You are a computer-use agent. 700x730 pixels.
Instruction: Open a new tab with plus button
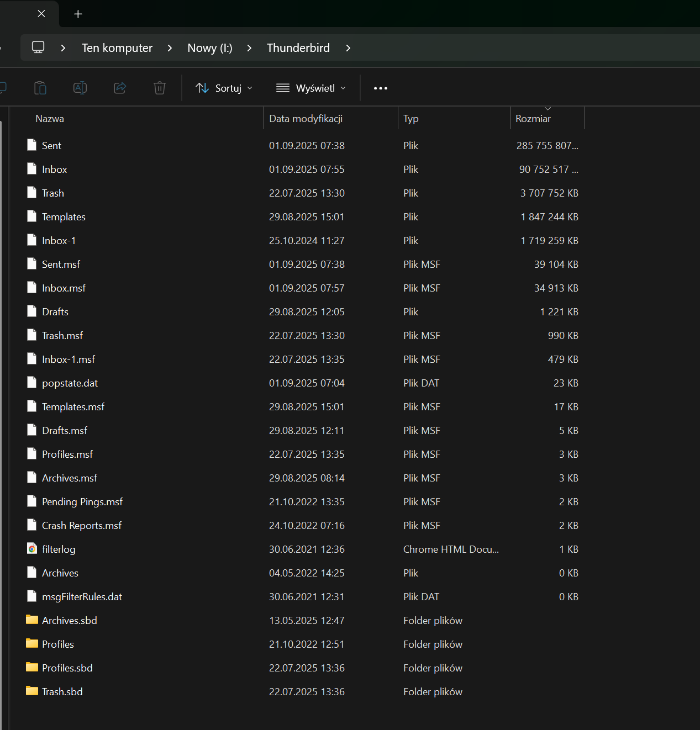pyautogui.click(x=78, y=14)
